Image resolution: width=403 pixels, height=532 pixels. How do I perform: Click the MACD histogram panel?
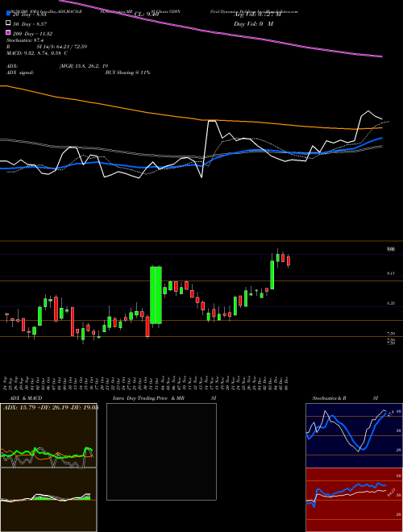coord(48,500)
